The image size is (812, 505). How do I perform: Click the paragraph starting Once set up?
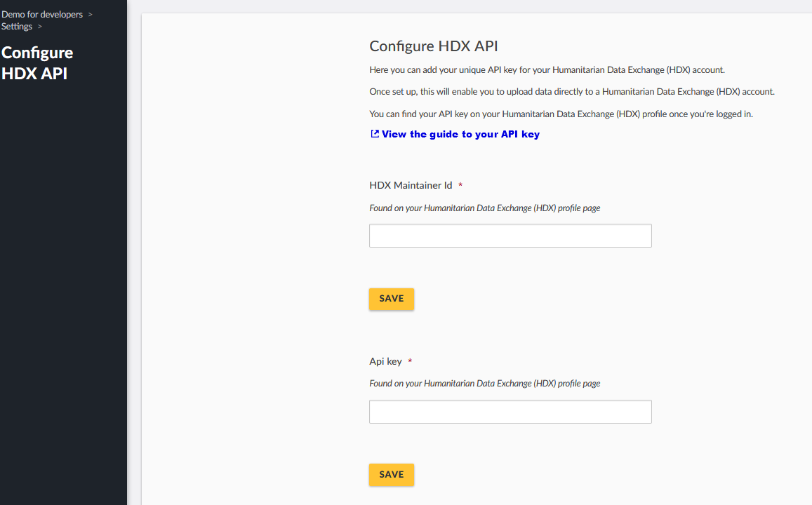(x=572, y=92)
